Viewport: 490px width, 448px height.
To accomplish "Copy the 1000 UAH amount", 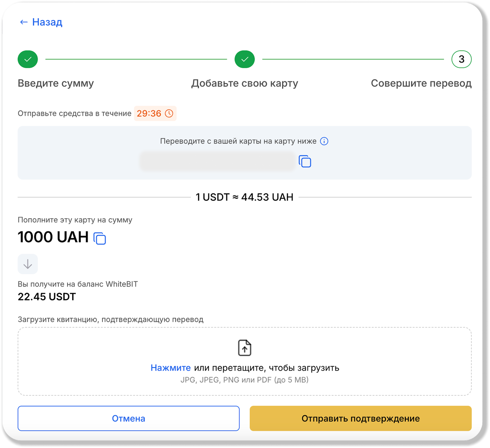I will click(x=100, y=238).
